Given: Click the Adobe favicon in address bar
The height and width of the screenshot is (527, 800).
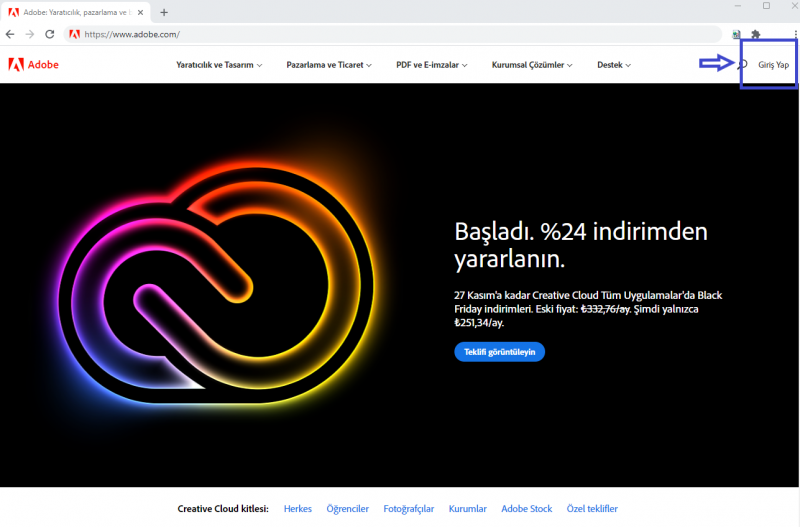Looking at the screenshot, I should pos(74,34).
